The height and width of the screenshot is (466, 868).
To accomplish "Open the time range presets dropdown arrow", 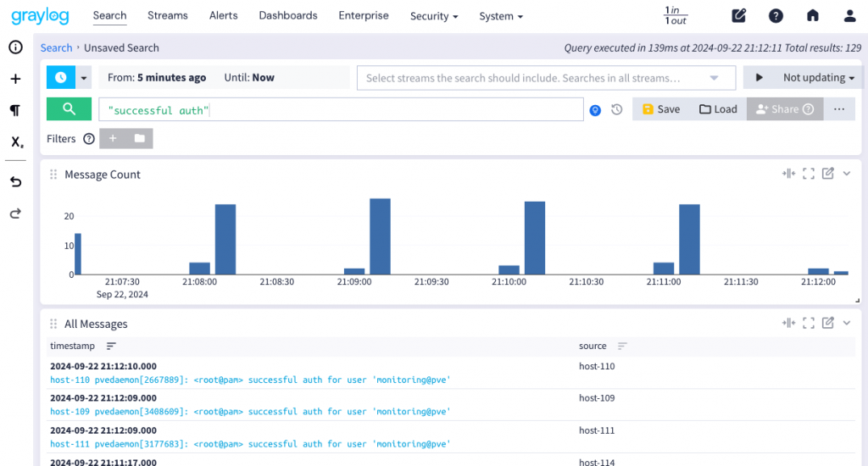I will pos(84,77).
